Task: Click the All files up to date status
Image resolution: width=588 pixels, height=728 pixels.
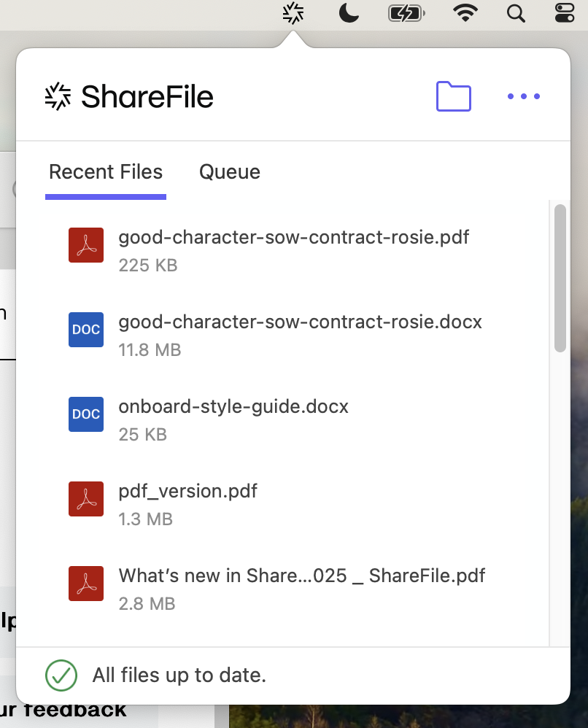Action: point(179,675)
